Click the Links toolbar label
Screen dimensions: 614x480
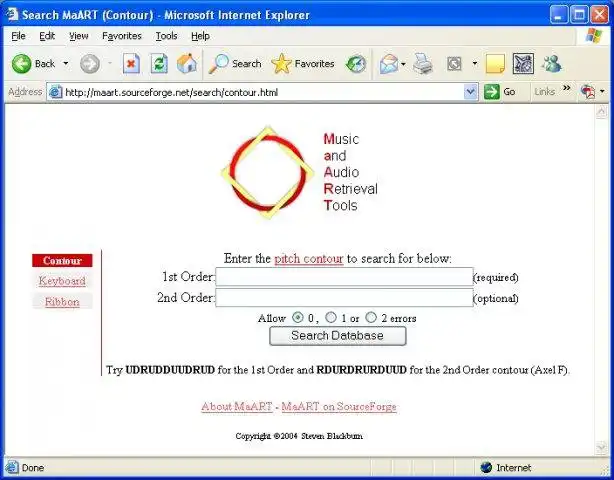point(545,92)
